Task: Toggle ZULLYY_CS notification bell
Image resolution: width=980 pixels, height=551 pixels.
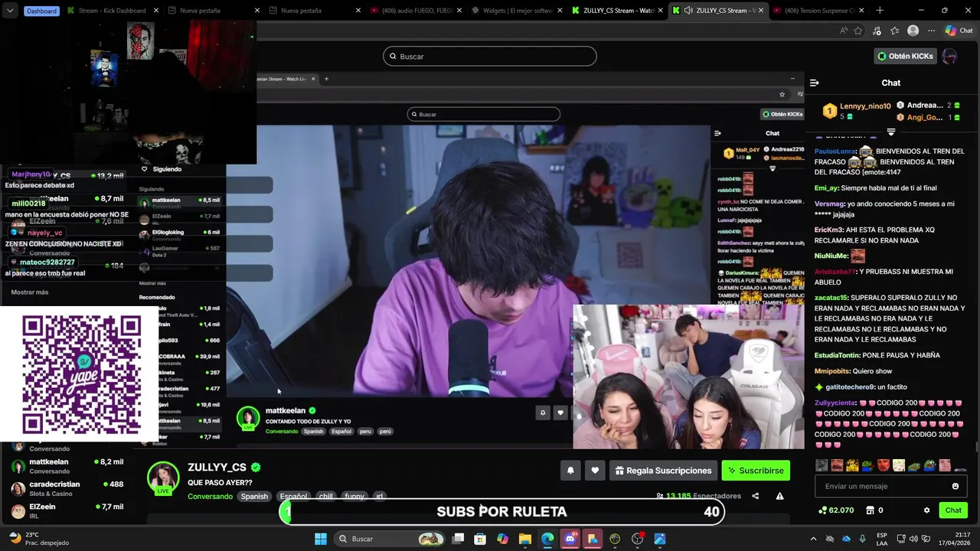Action: tap(570, 471)
